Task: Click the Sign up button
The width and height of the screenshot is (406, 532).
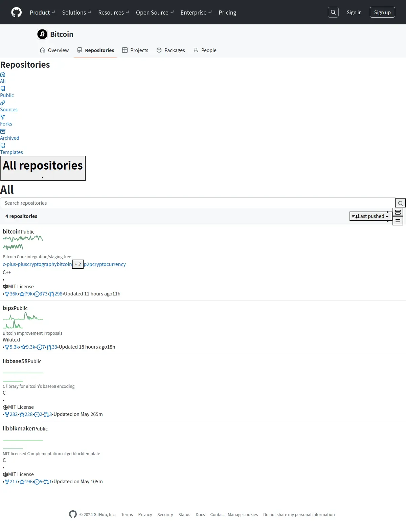Action: (382, 12)
